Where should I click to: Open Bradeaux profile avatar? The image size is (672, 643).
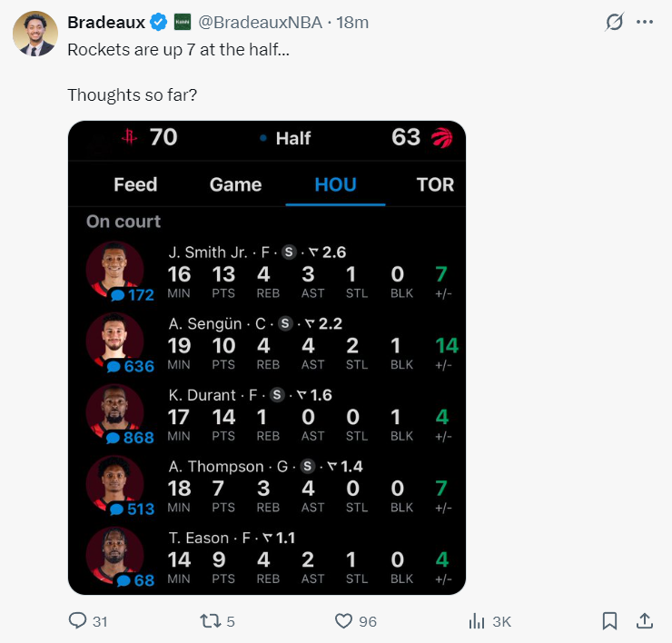point(35,35)
